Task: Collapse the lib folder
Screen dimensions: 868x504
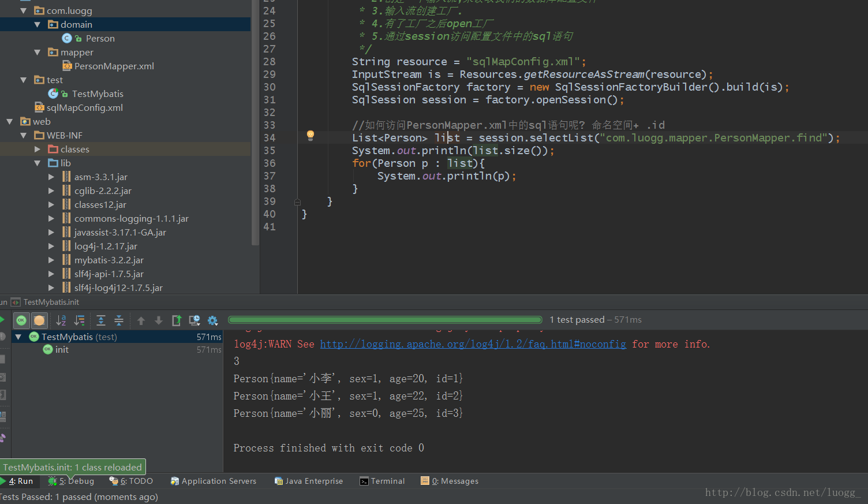Action: point(38,163)
